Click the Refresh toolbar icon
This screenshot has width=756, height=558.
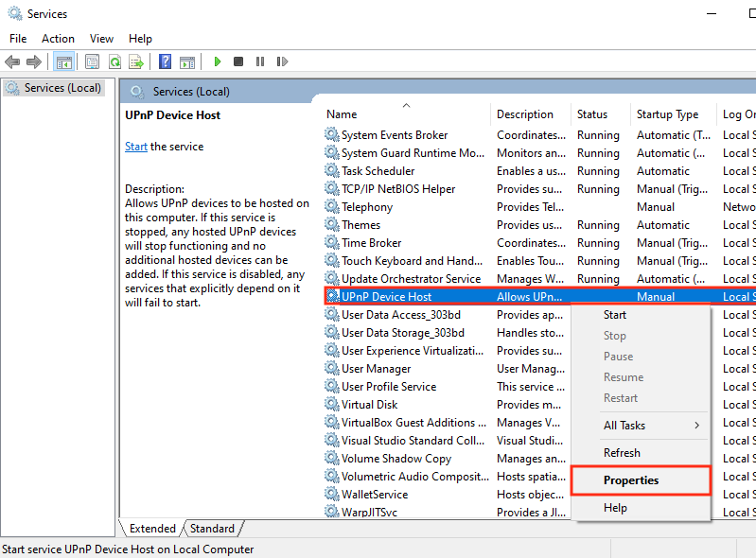point(114,61)
